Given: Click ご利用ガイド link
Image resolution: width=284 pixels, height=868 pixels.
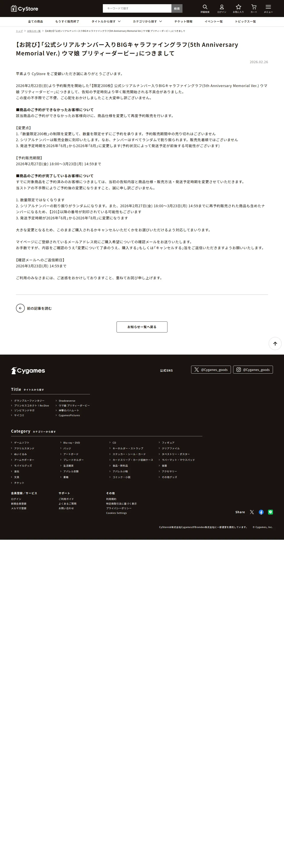Looking at the screenshot, I should (66, 499).
